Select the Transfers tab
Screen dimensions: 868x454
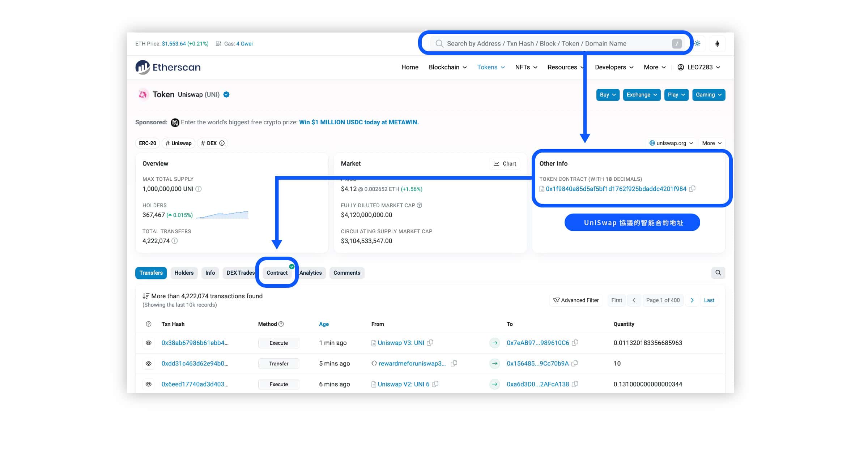click(151, 273)
